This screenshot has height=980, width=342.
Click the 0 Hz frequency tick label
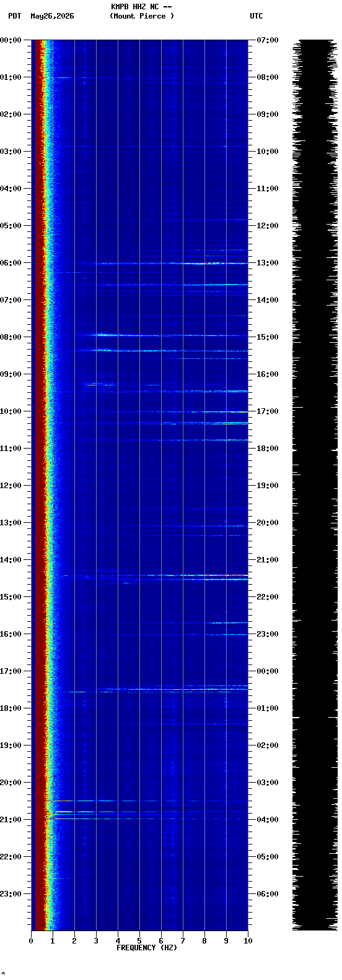click(31, 941)
